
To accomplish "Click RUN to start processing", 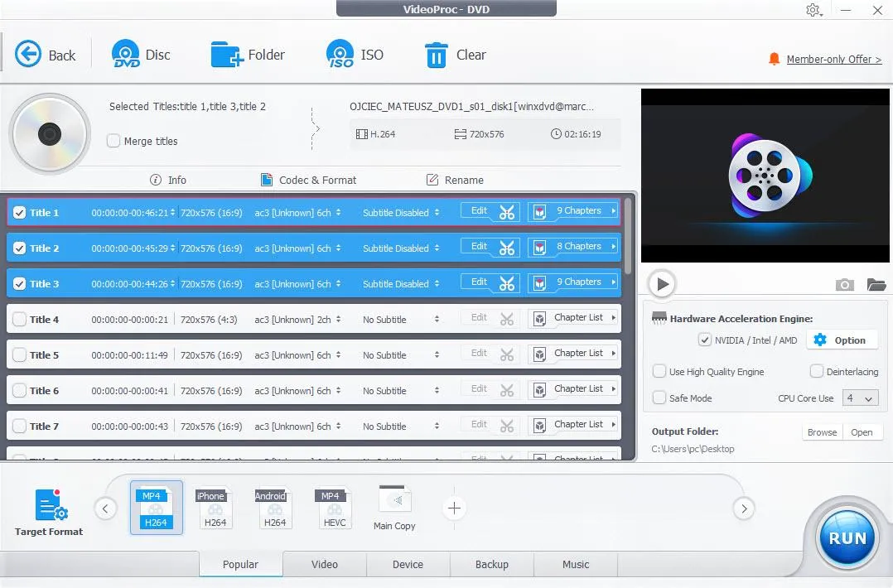I will click(846, 537).
